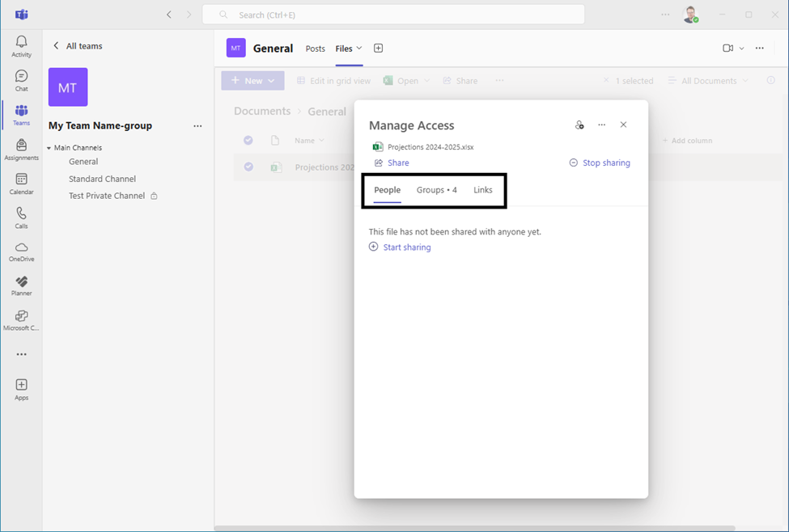Open the Calendar icon
Image resolution: width=789 pixels, height=532 pixels.
pos(21,184)
